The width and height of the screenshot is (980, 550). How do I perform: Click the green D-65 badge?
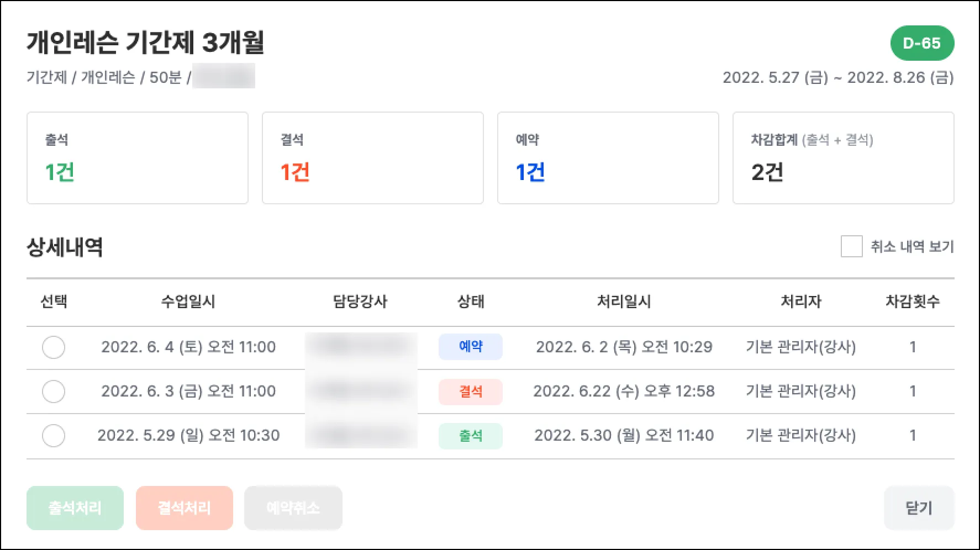click(921, 43)
